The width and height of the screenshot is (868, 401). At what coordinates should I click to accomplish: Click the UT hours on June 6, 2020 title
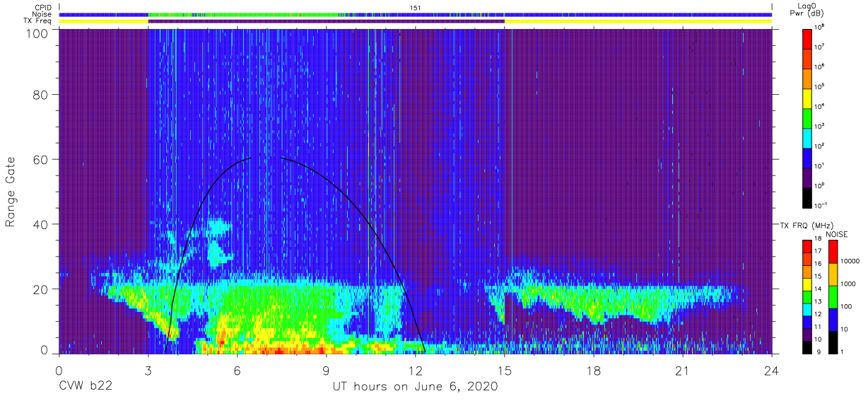415,386
